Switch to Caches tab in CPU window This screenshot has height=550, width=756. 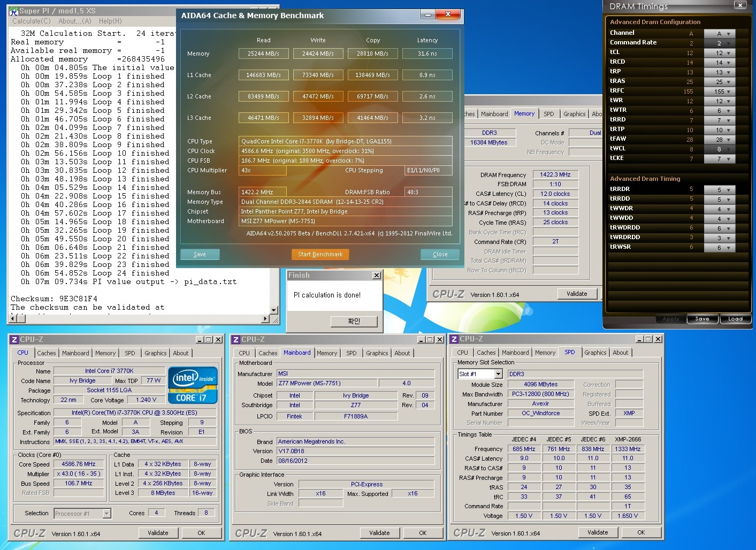[x=47, y=353]
